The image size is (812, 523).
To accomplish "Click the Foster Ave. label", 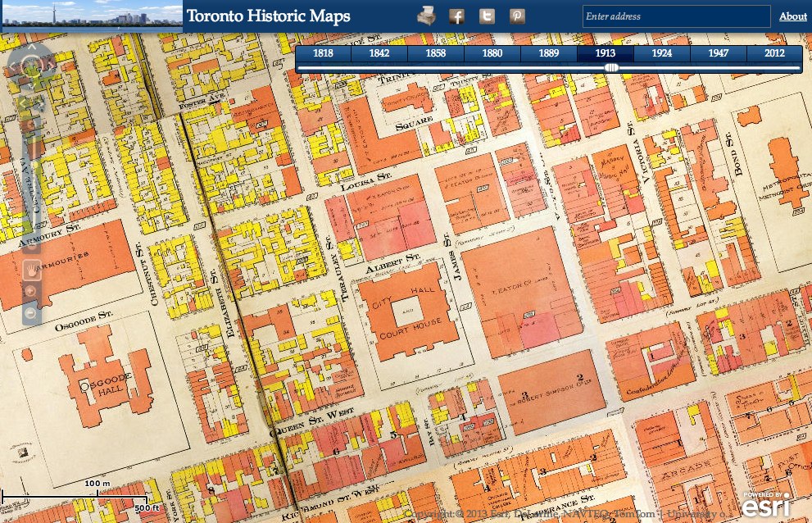I will tap(202, 102).
